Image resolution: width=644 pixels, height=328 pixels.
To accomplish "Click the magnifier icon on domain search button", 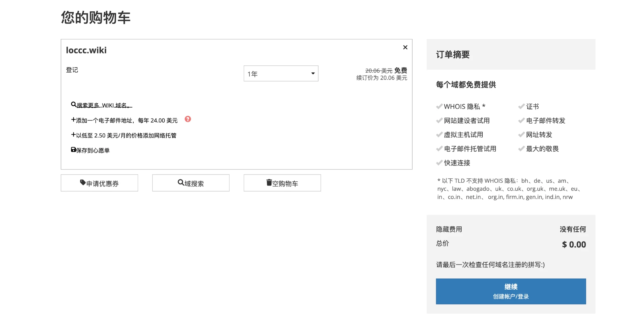I will [180, 182].
